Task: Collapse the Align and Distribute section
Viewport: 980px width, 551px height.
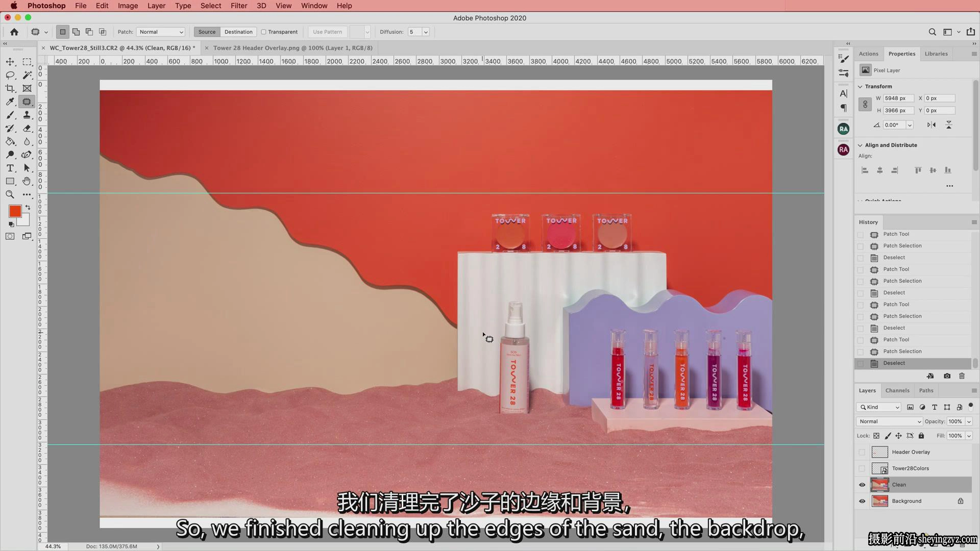Action: point(860,145)
